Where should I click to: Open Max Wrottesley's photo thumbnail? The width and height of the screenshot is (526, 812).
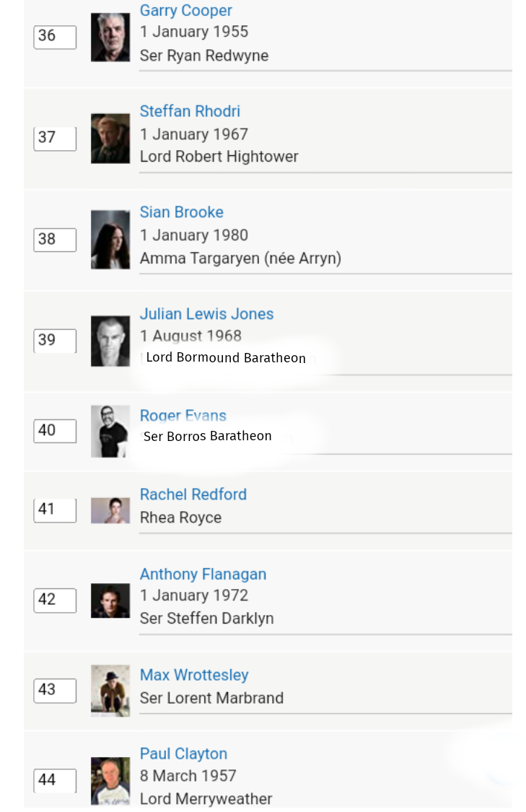(x=110, y=691)
